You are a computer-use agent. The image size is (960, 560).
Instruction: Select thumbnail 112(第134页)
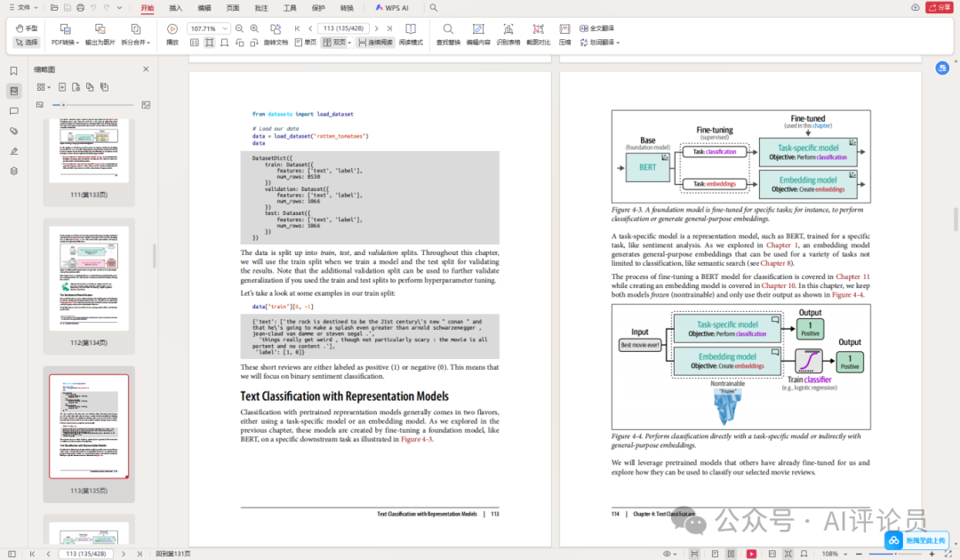tap(89, 286)
